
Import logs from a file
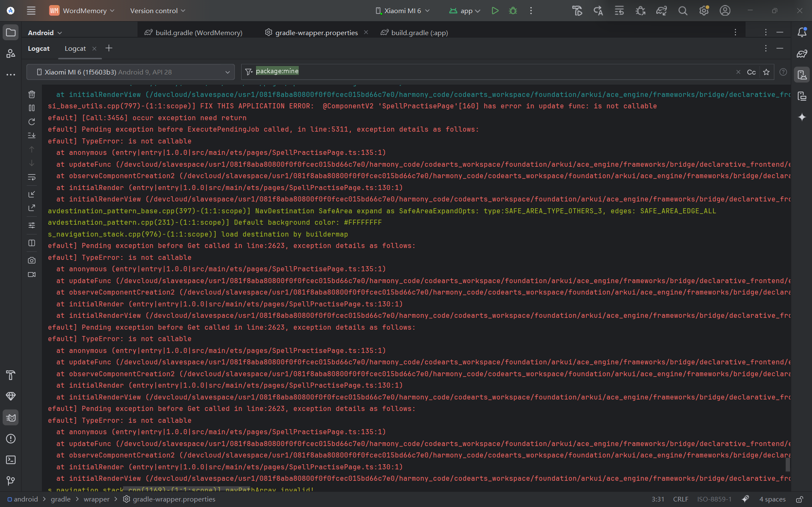32,194
